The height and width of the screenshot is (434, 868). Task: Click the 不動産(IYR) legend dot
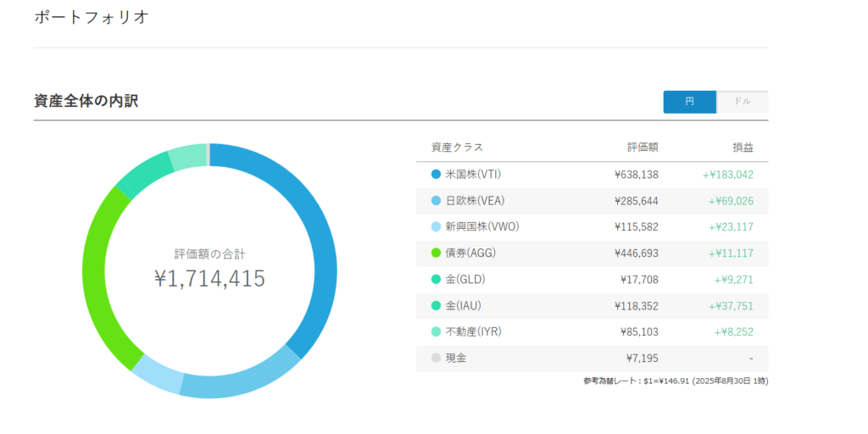(437, 332)
